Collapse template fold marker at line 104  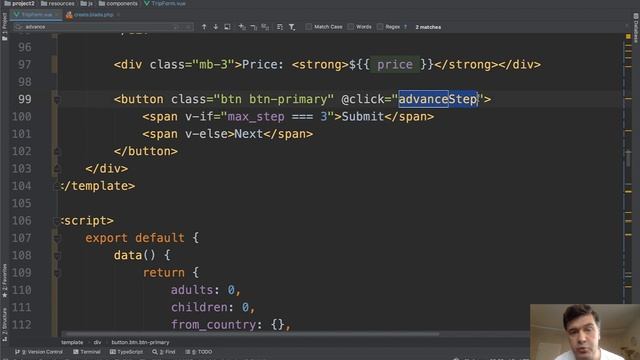tap(57, 186)
